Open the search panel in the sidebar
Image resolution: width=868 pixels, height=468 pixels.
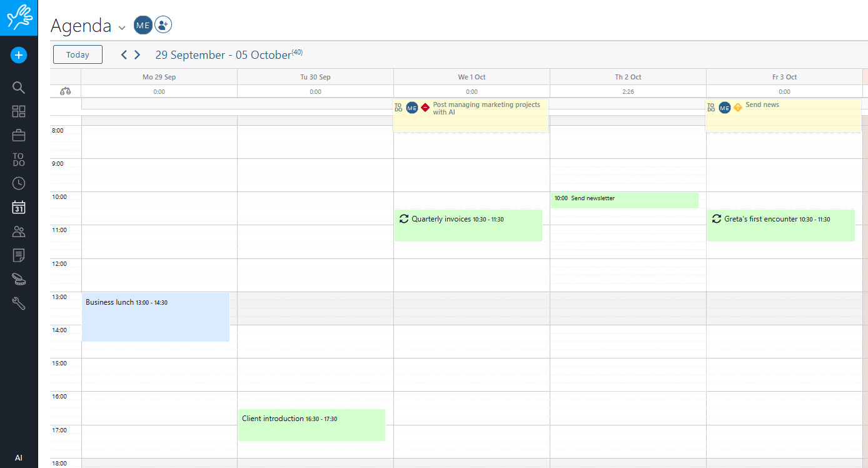coord(18,87)
